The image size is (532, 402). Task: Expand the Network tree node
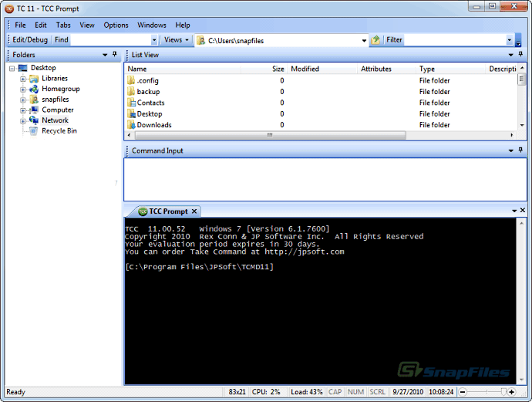tap(22, 121)
